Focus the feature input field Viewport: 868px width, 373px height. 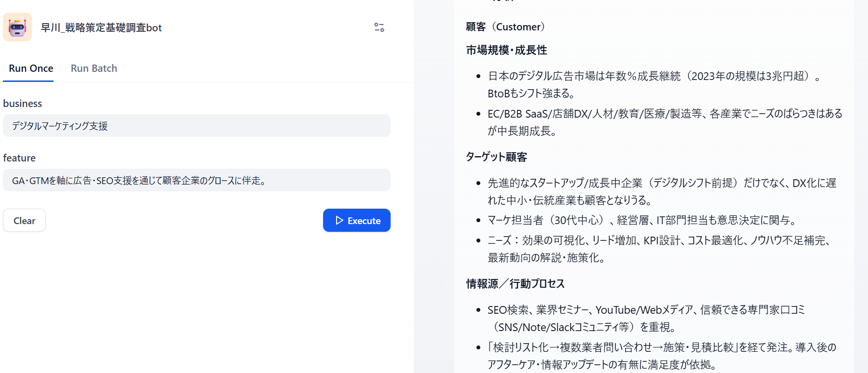[197, 180]
